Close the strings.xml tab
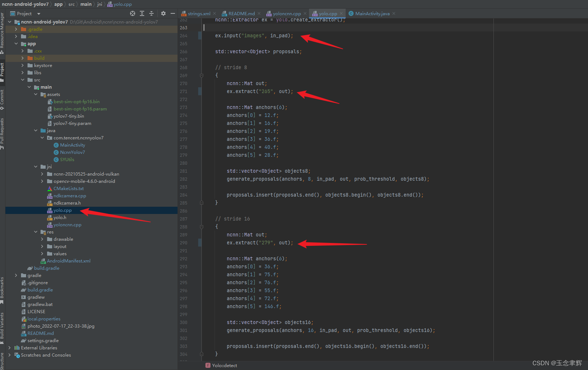This screenshot has width=588, height=370. (x=215, y=14)
